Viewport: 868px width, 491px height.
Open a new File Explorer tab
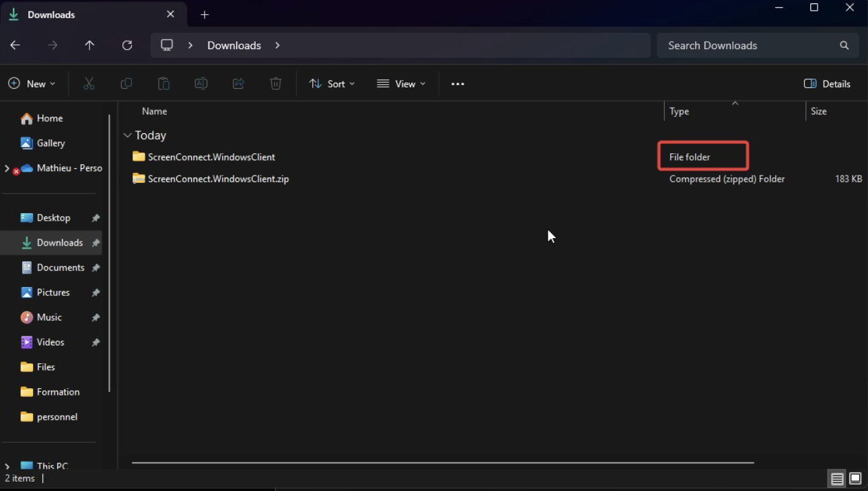tap(205, 14)
